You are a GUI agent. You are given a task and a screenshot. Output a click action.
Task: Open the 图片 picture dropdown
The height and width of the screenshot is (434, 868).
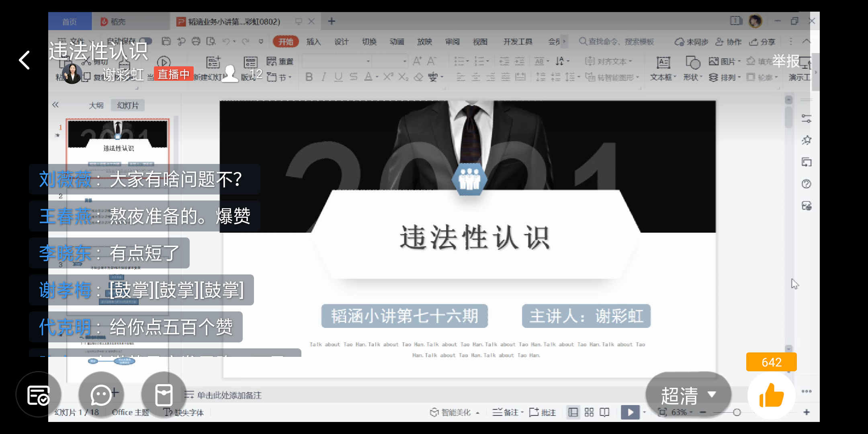click(x=725, y=61)
